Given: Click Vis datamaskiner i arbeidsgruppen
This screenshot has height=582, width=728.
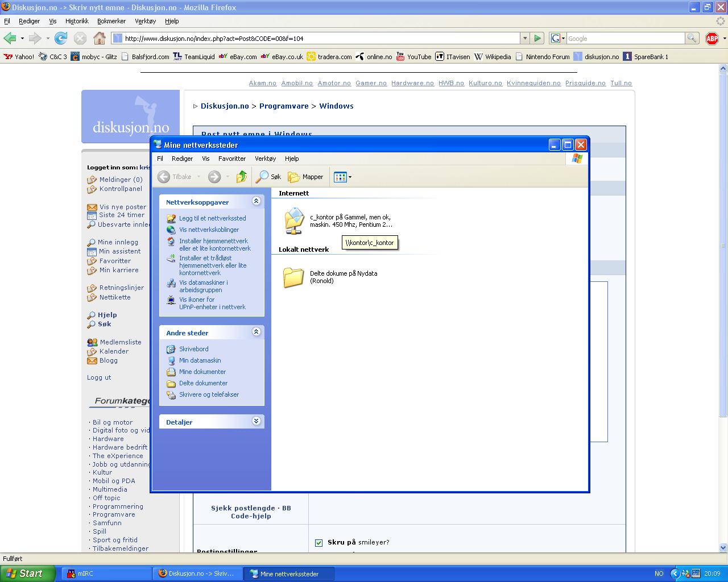Looking at the screenshot, I should tap(204, 286).
